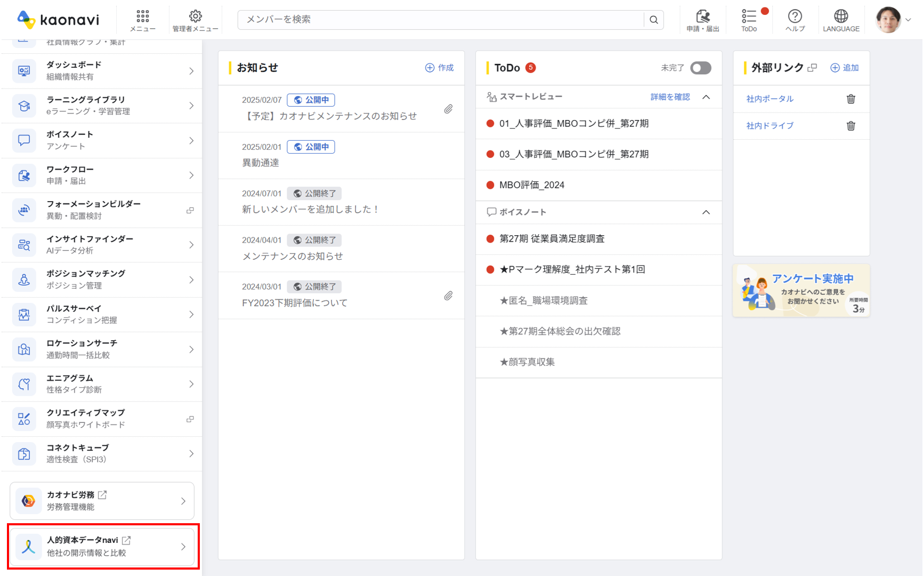The image size is (924, 576).
Task: Click the 詳細を確認 link
Action: tap(670, 97)
